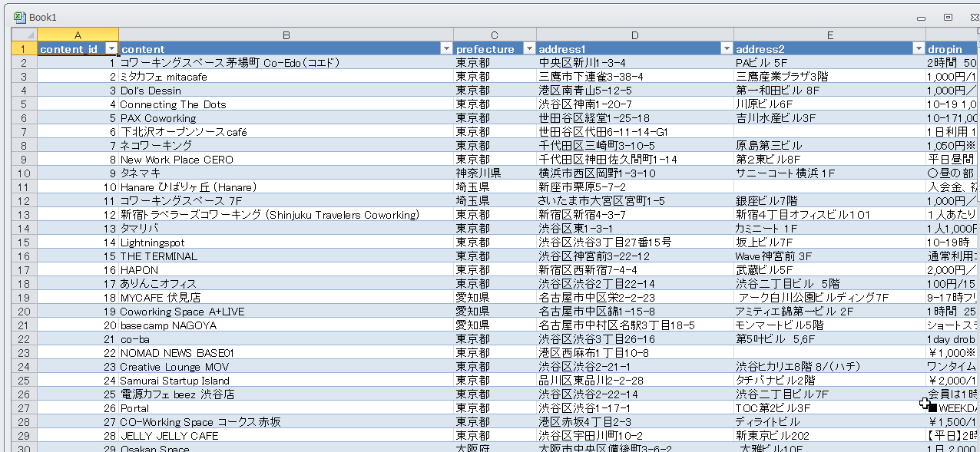Click the cell '横浜市西区岡野1-3-10'
The height and width of the screenshot is (452, 980).
click(635, 173)
